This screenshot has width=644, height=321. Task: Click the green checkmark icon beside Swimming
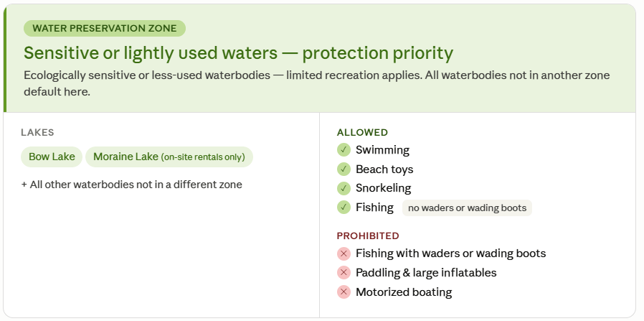tap(344, 150)
